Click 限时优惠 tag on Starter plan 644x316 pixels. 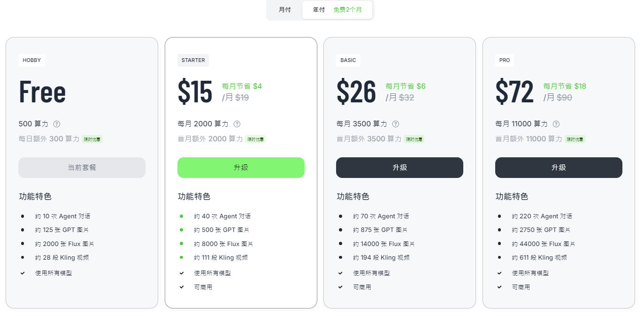pyautogui.click(x=256, y=139)
